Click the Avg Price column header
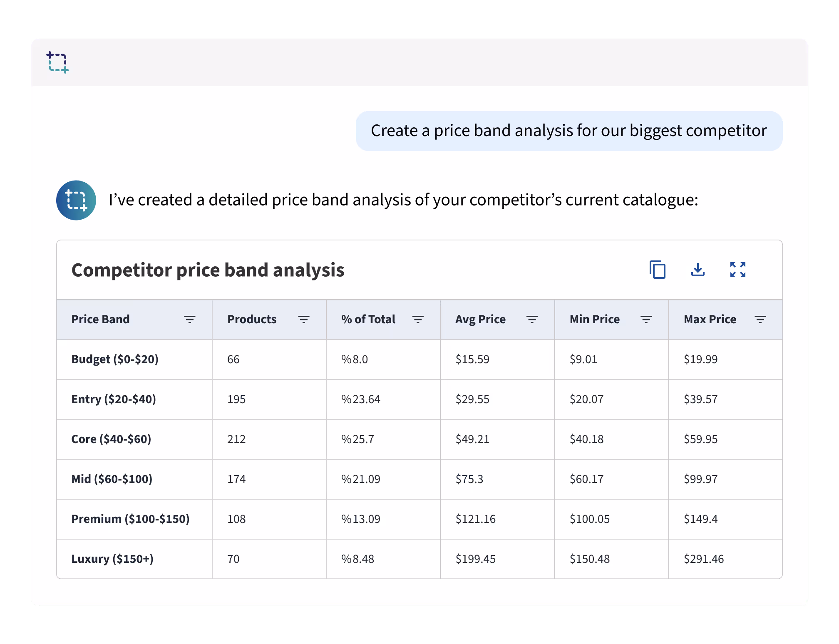The width and height of the screenshot is (839, 644). click(480, 320)
